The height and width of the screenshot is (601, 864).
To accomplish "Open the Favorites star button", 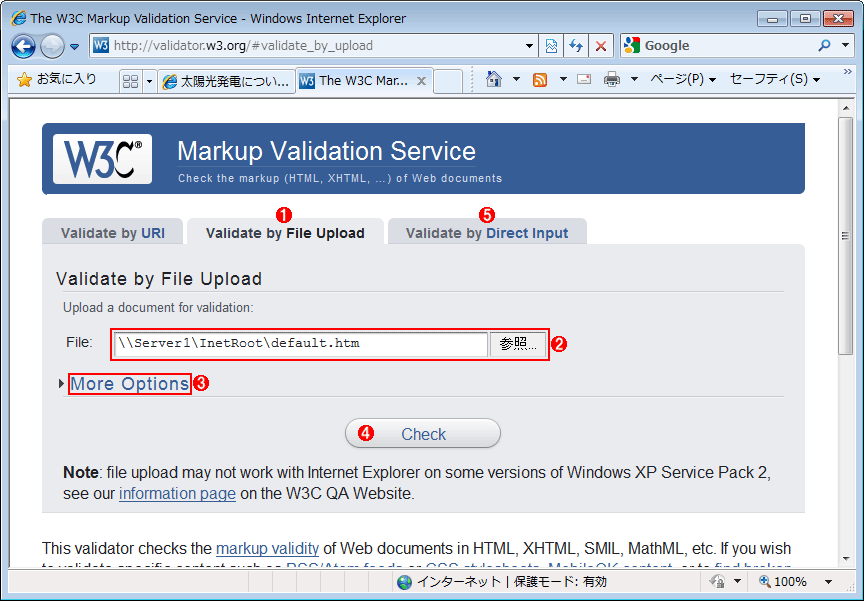I will (56, 80).
